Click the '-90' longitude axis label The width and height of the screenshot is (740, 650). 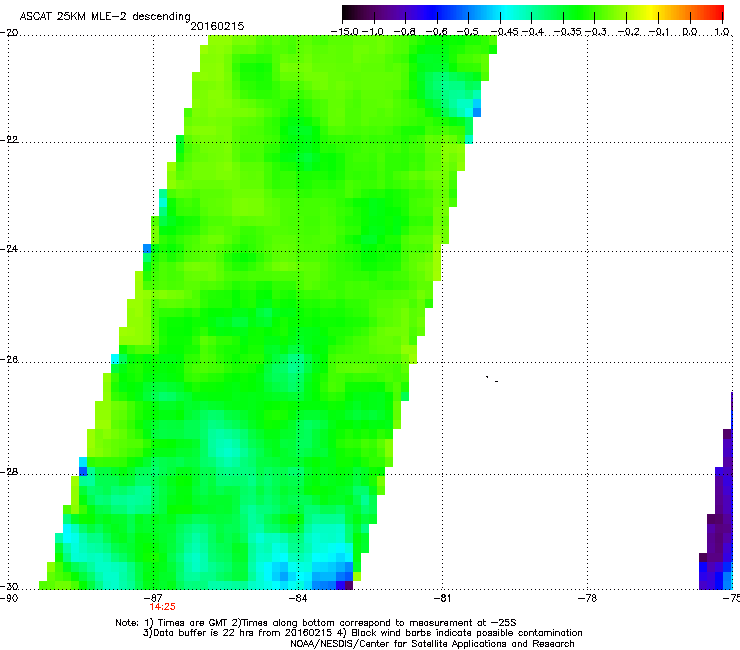click(9, 598)
